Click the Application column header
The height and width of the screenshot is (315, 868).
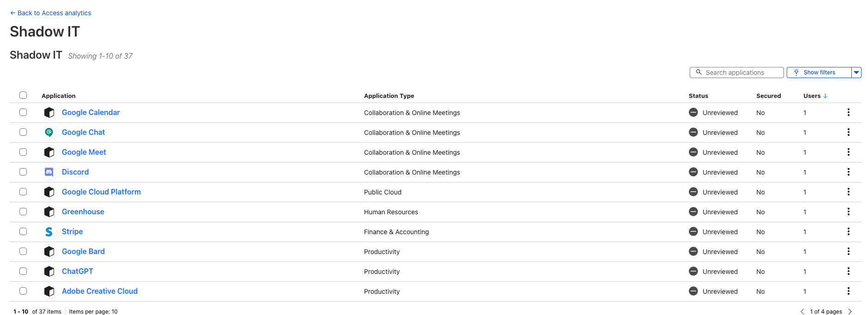coord(59,96)
